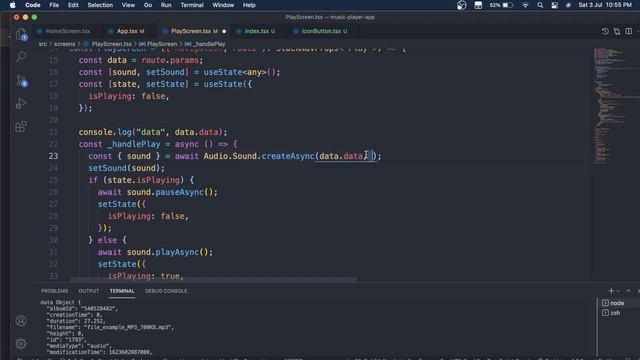Screen dimensions: 640x360
Task: Click the PlayScreen.tsx breadcrumb segment
Action: click(x=111, y=44)
